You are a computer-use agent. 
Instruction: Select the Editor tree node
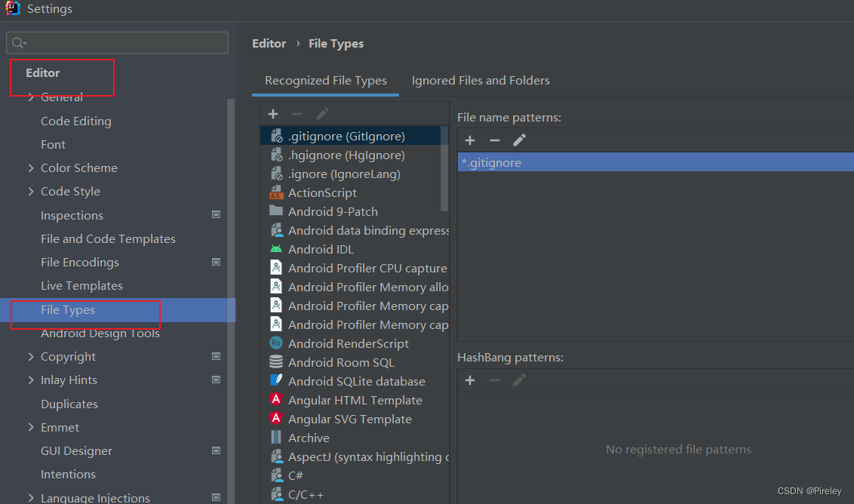43,73
